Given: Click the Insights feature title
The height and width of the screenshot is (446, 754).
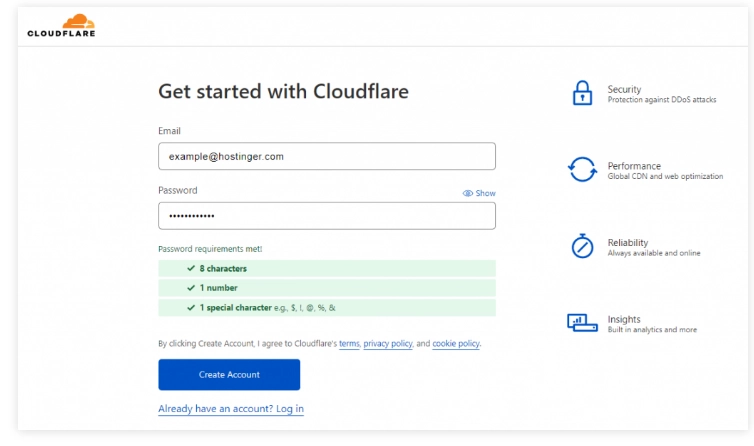Looking at the screenshot, I should click(624, 319).
